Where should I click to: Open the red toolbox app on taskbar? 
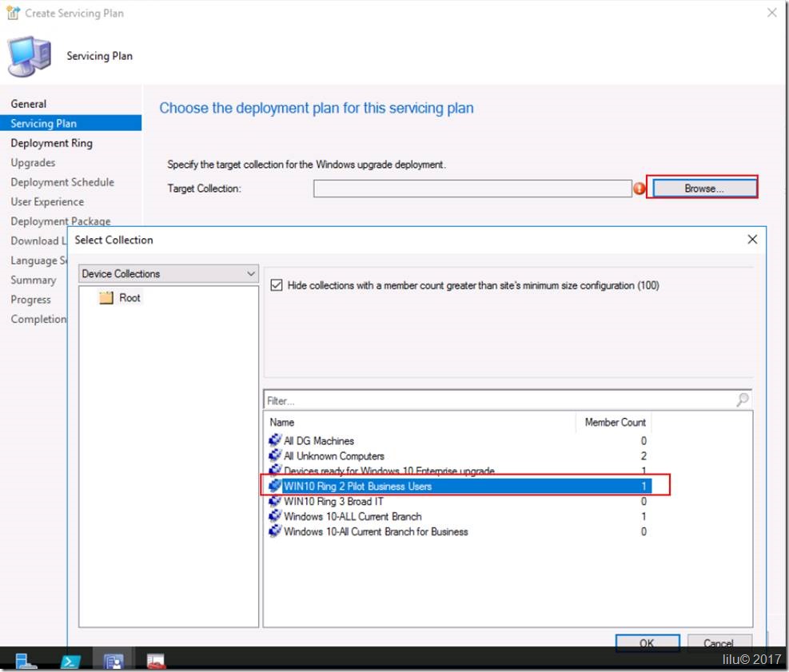(156, 661)
